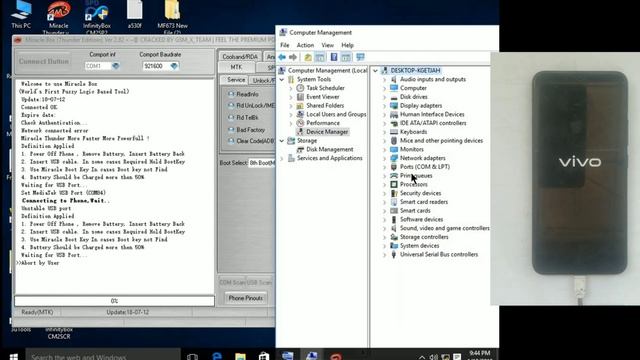640x360 pixels.
Task: Click the Performance gauge icon
Action: (x=300, y=123)
